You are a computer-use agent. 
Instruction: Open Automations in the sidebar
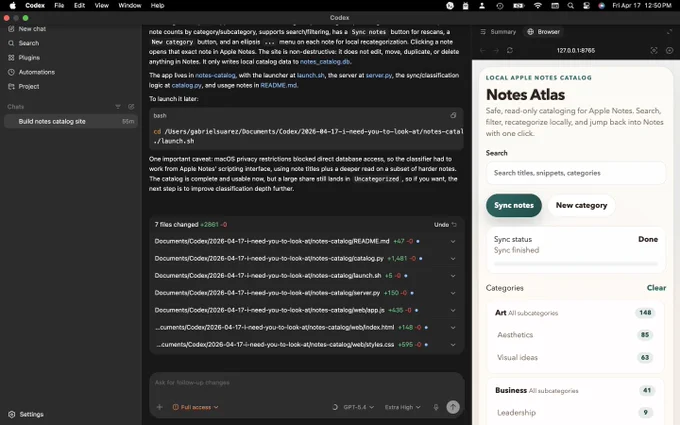pos(36,72)
